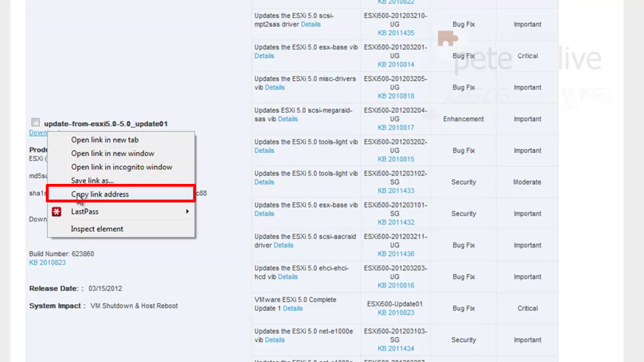The width and height of the screenshot is (644, 362).
Task: Open KB 2011435 article link
Action: point(396,33)
